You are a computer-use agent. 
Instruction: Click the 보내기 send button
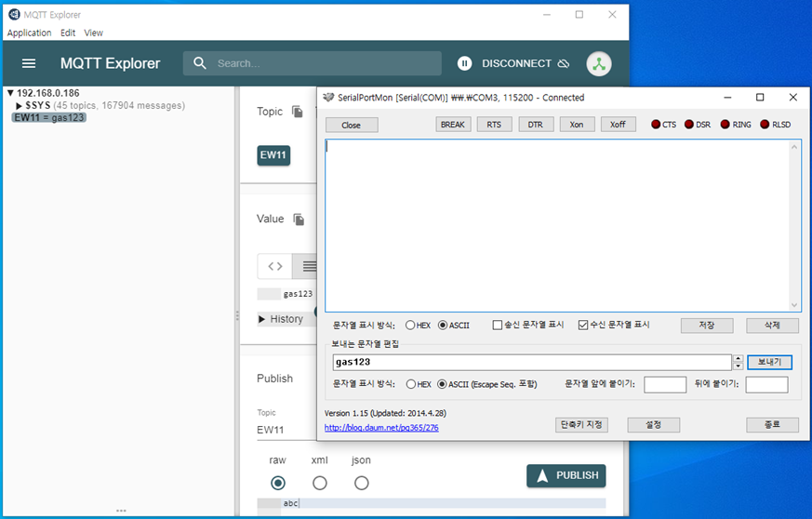tap(769, 362)
